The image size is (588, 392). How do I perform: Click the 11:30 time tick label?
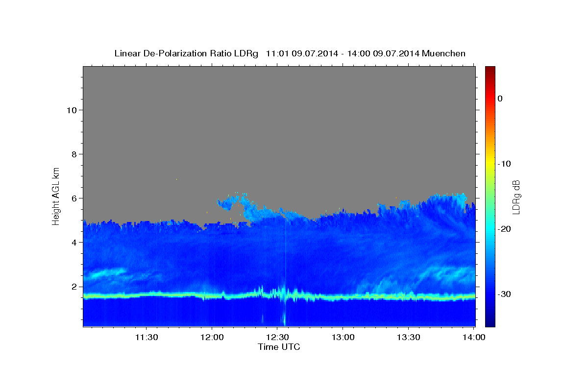click(x=146, y=337)
